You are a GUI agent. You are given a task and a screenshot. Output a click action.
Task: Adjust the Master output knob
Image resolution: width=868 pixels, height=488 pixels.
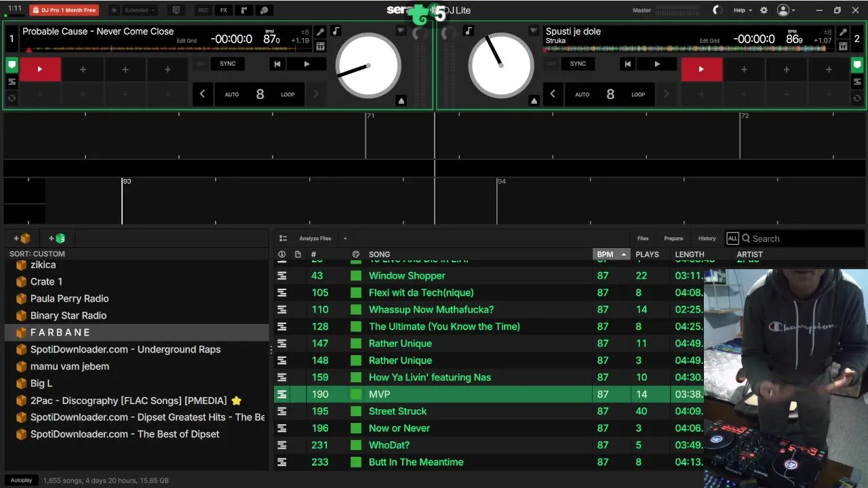click(x=717, y=10)
